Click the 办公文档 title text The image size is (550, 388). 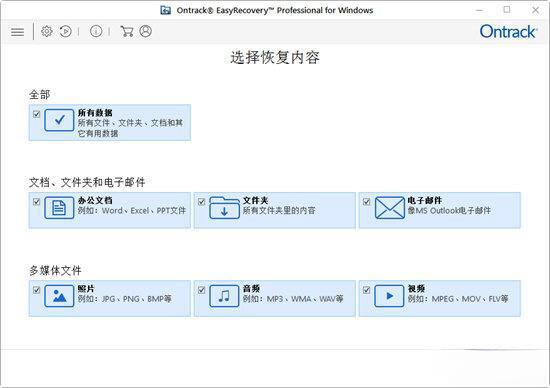click(x=95, y=200)
